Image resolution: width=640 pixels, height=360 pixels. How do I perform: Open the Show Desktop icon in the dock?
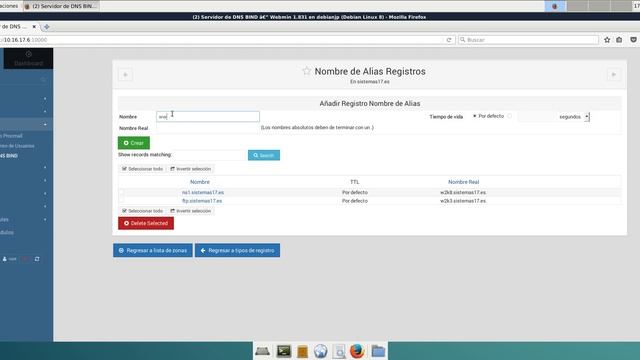(262, 351)
